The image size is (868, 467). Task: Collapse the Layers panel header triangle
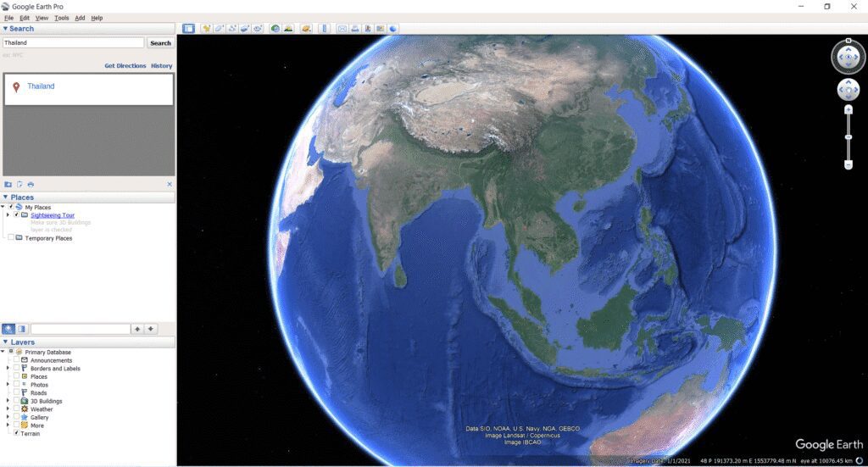click(6, 342)
